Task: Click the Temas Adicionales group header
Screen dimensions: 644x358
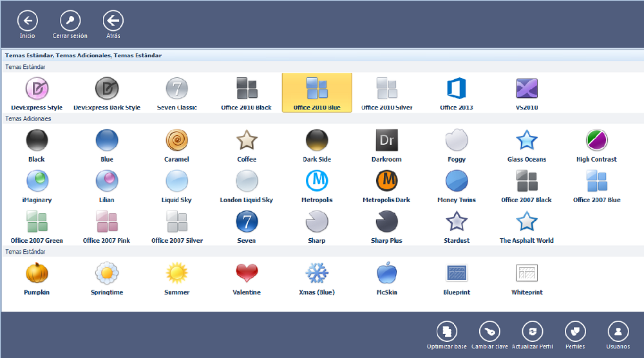Action: tap(28, 118)
